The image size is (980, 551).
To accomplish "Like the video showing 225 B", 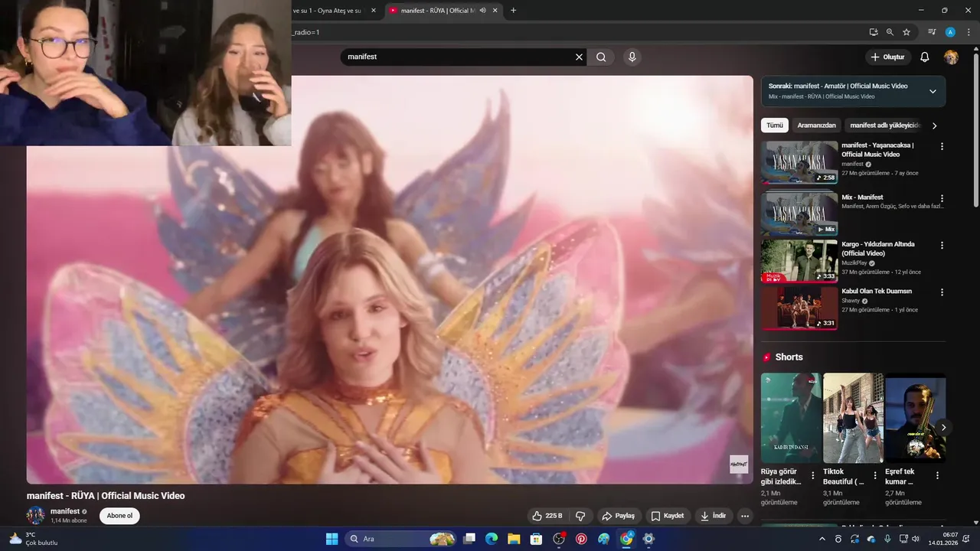I will click(x=547, y=516).
